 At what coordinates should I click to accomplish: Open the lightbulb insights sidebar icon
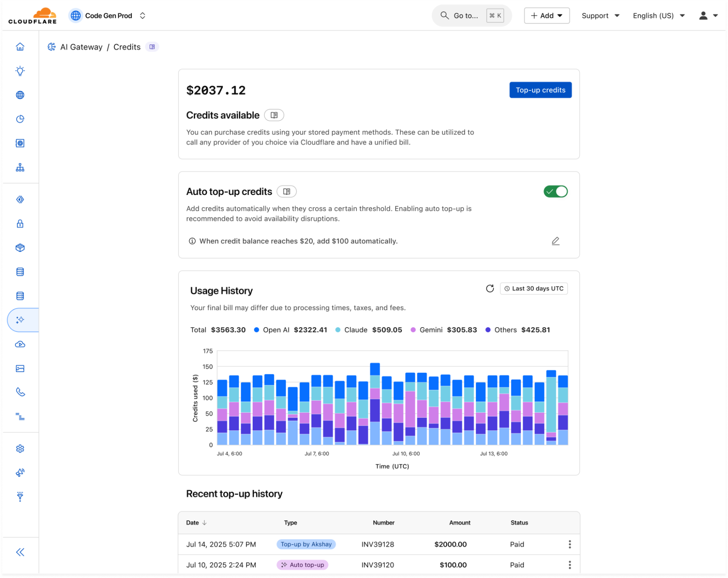pyautogui.click(x=20, y=71)
